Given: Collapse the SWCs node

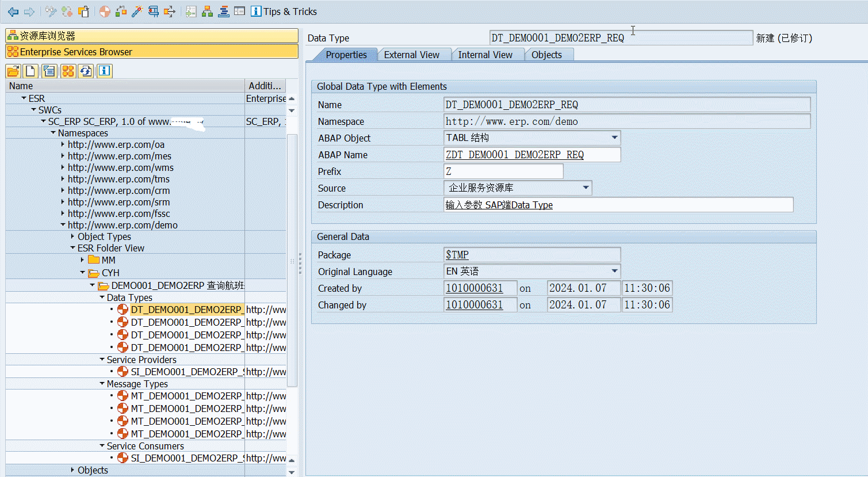Looking at the screenshot, I should click(33, 110).
